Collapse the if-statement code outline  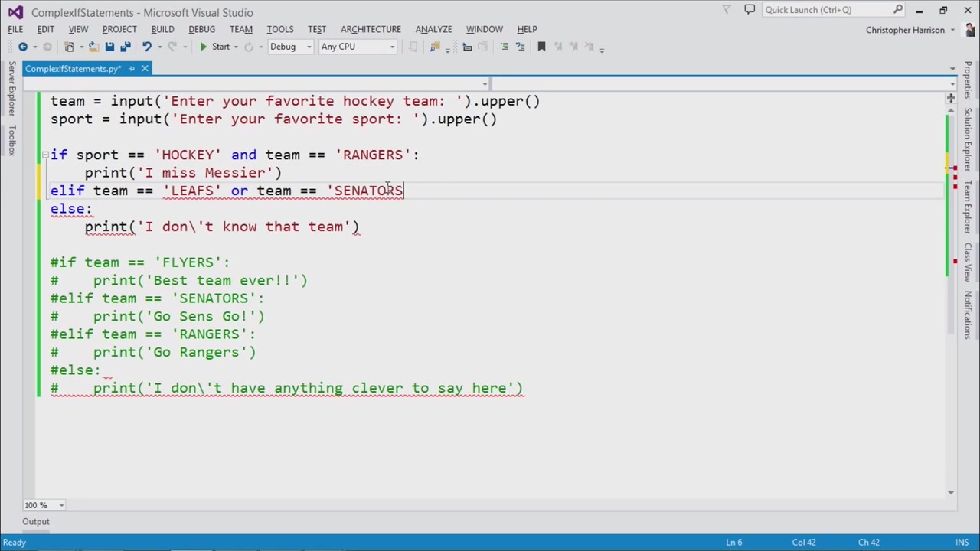coord(45,155)
